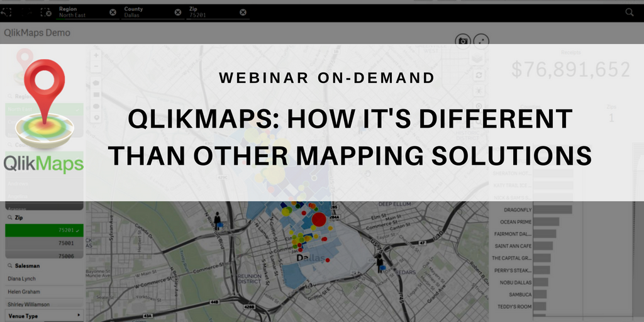Take a snapshot with the camera icon

tap(463, 41)
